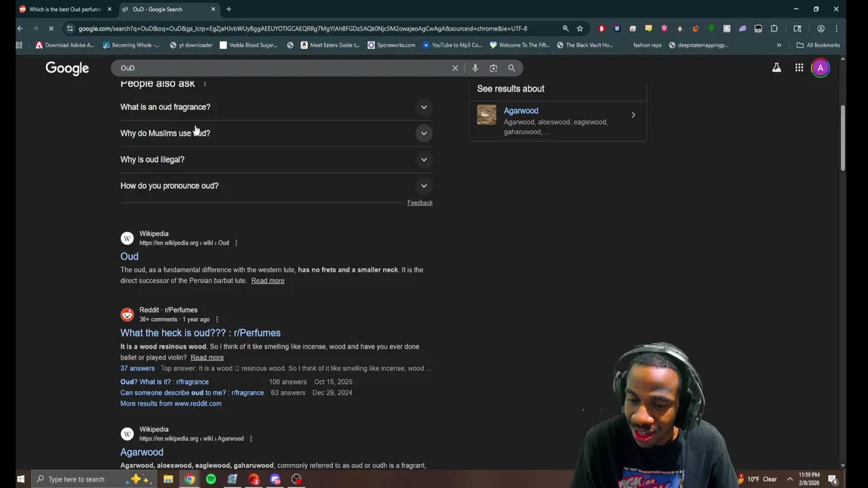Open the Wikipedia 'Agarwood' result title

pyautogui.click(x=142, y=452)
